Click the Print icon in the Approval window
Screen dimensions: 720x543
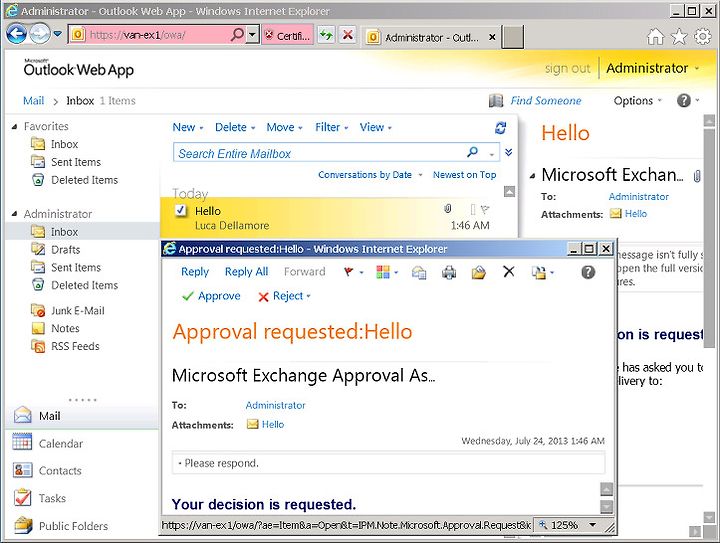click(449, 273)
